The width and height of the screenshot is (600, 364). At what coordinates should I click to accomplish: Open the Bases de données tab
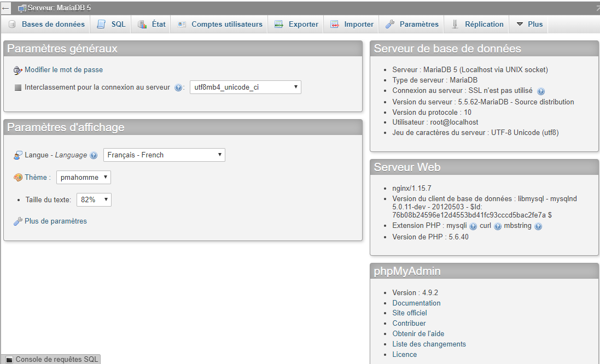tap(46, 24)
